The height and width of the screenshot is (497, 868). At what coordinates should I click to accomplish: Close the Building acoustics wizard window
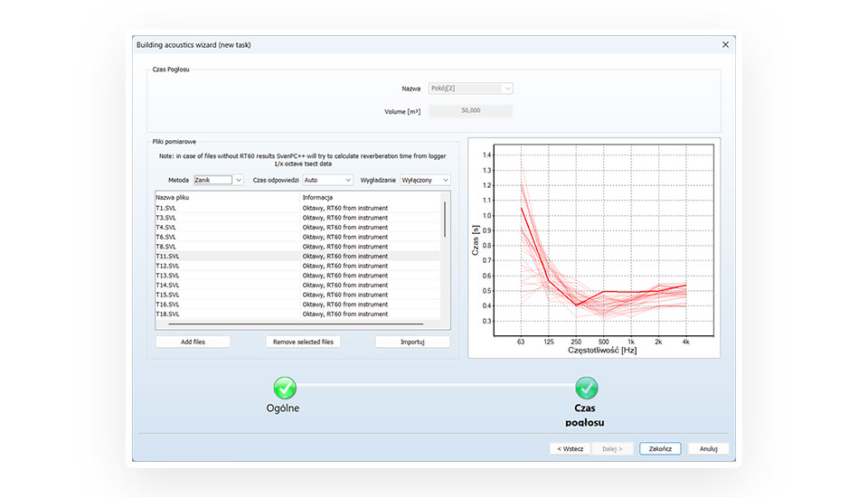[725, 45]
